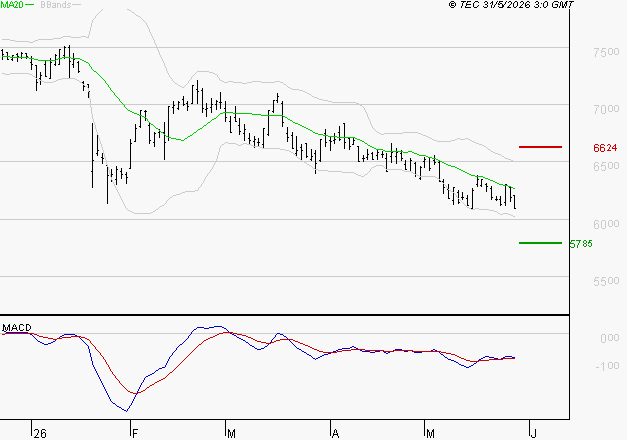The image size is (627, 440).
Task: Click the MACD 000 axis label
Action: click(x=609, y=338)
